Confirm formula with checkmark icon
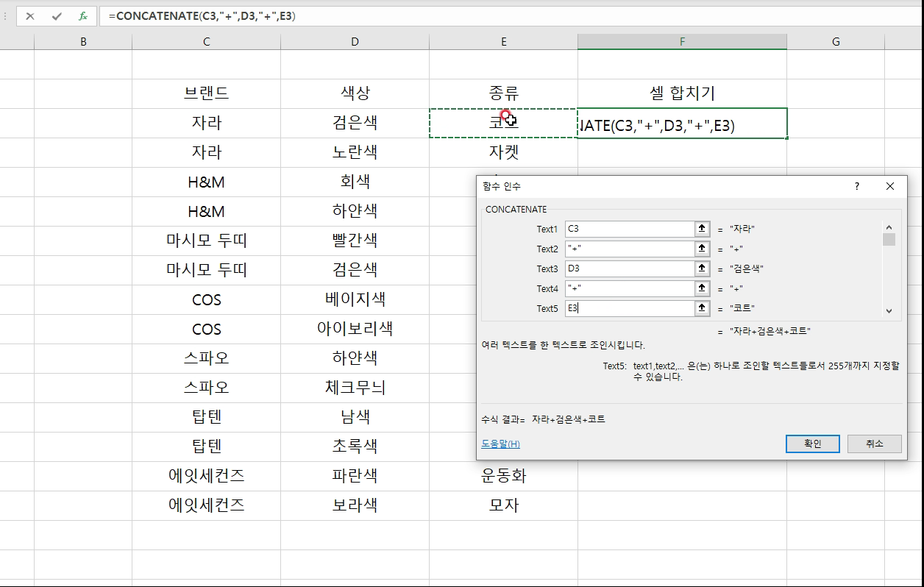This screenshot has width=924, height=587. [57, 15]
